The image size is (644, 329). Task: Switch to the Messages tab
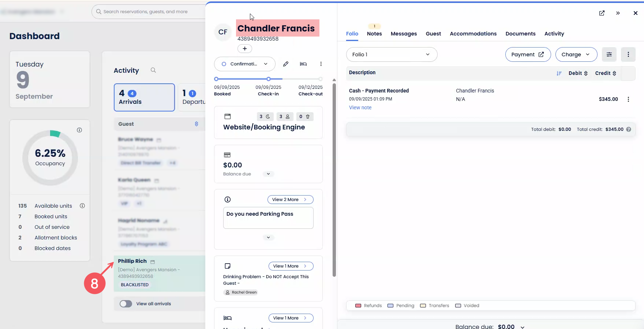[404, 34]
